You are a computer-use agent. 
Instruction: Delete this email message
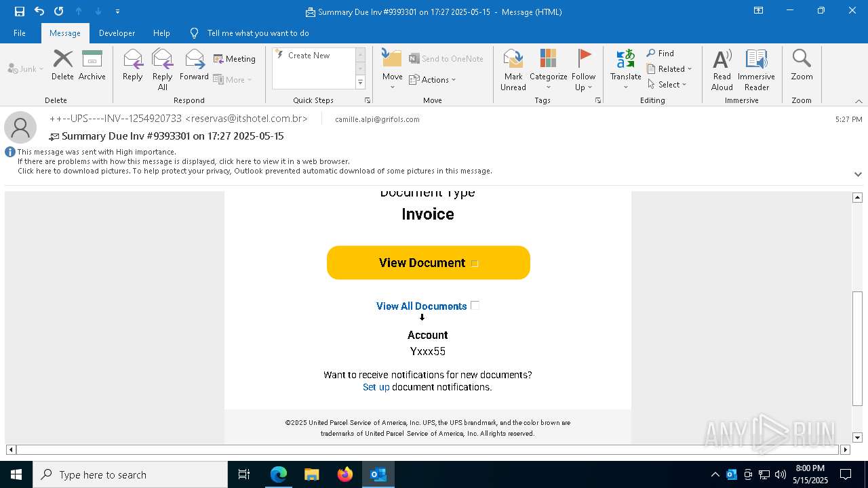[x=62, y=65]
